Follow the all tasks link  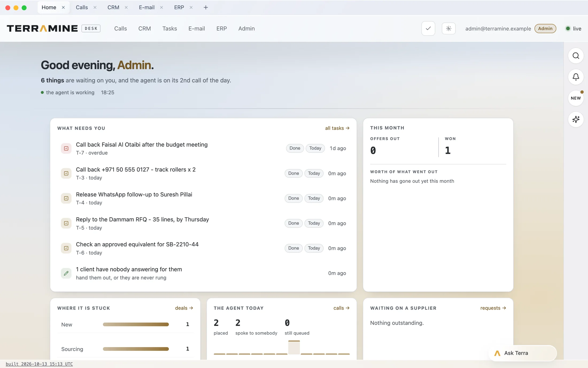click(x=337, y=128)
